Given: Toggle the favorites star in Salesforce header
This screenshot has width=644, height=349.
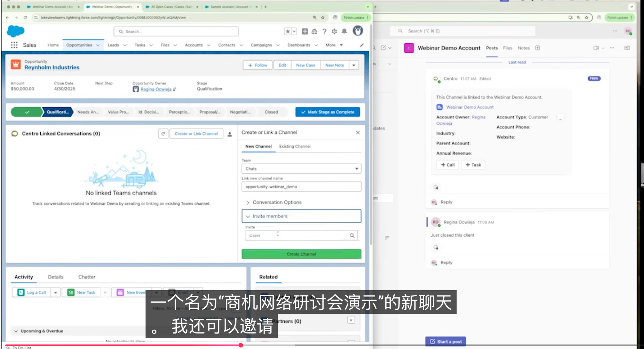Looking at the screenshot, I should 288,31.
